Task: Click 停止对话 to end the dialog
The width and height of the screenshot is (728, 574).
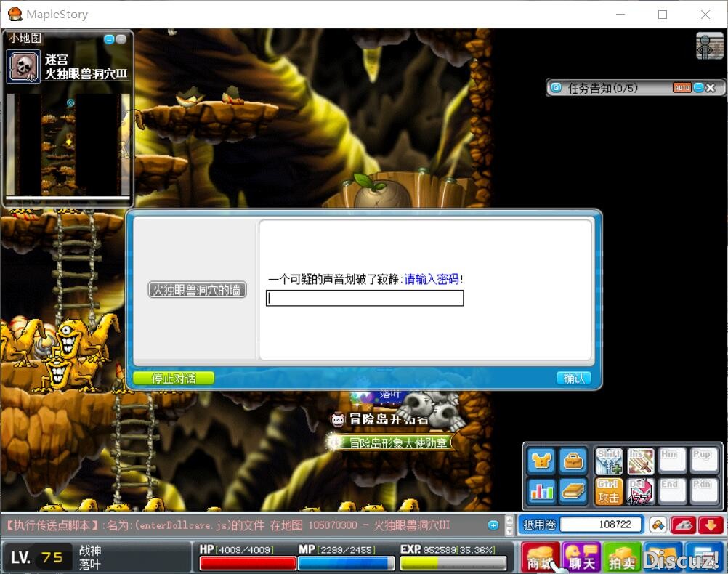Action: click(x=174, y=378)
